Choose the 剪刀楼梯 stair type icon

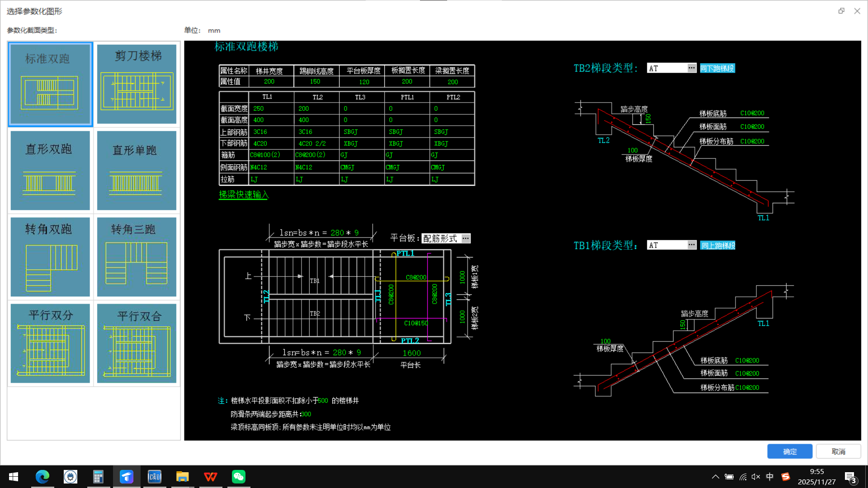click(137, 84)
